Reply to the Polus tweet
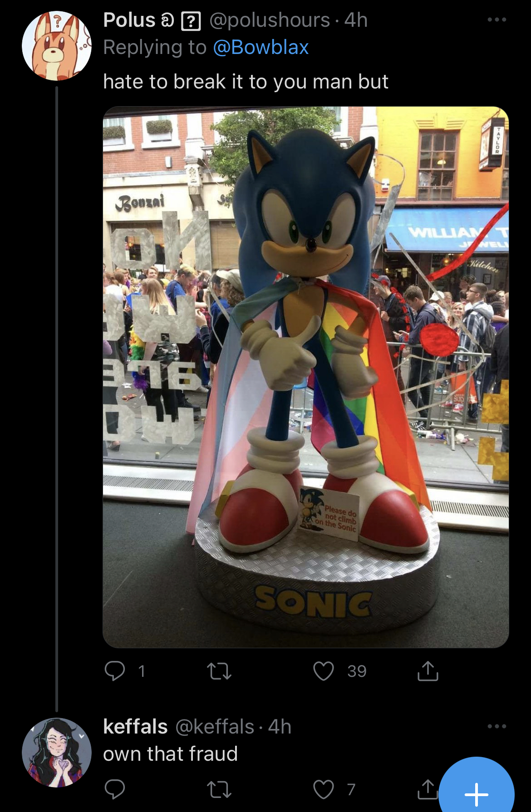The image size is (531, 812). coord(114,671)
